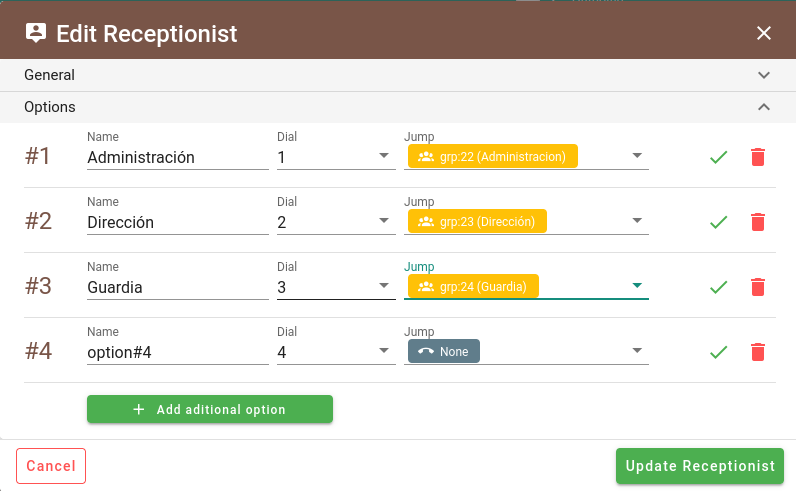
Task: Collapse the Options section
Action: pos(398,107)
